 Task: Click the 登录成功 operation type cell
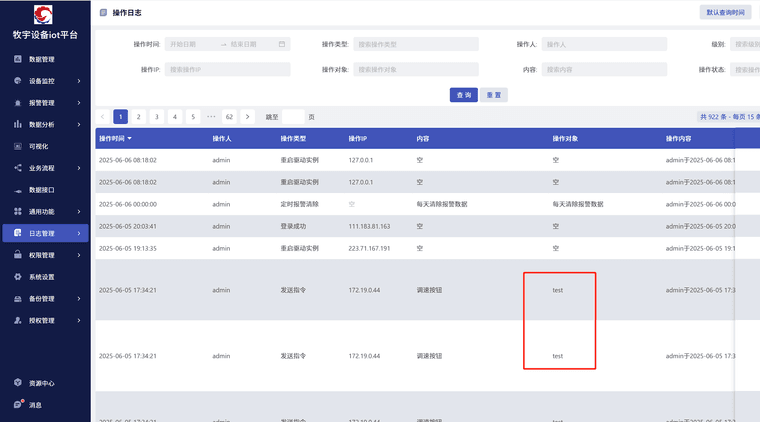(x=293, y=226)
